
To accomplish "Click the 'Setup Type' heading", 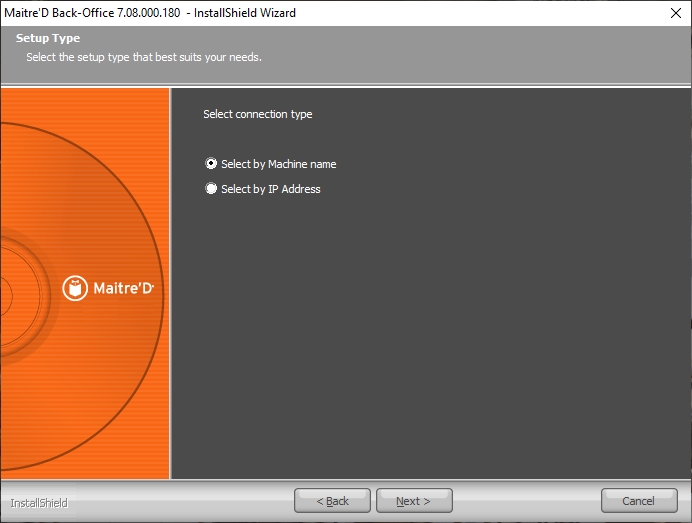I will [x=48, y=39].
